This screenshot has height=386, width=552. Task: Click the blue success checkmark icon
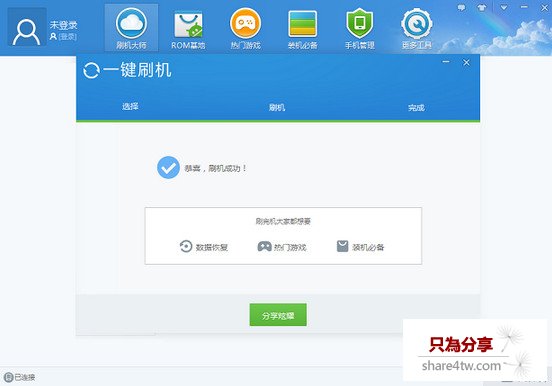point(168,167)
